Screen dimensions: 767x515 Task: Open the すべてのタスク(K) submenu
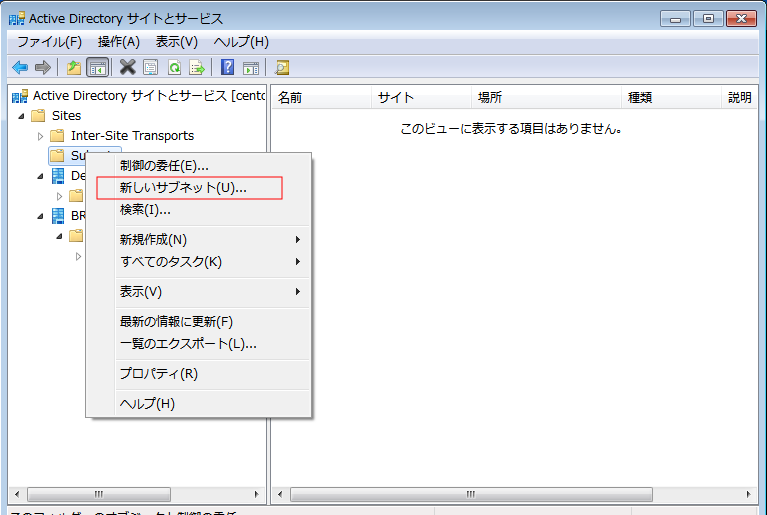coord(213,262)
